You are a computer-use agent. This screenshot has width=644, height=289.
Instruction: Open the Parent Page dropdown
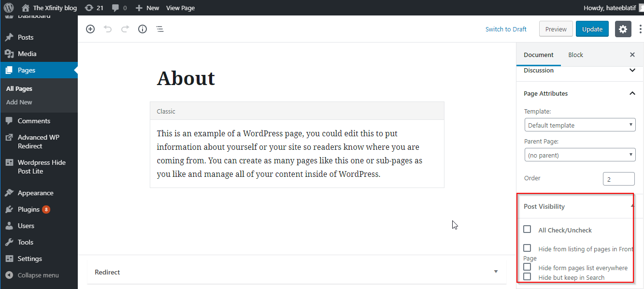coord(580,155)
